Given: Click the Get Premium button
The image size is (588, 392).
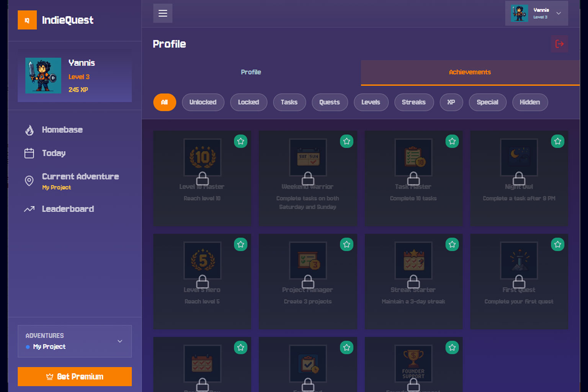Looking at the screenshot, I should [75, 377].
